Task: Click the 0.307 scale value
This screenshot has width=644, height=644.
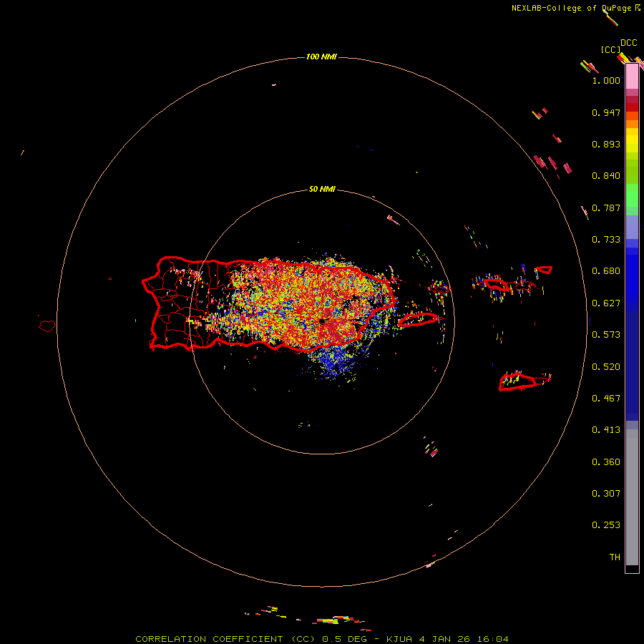Action: pyautogui.click(x=606, y=494)
